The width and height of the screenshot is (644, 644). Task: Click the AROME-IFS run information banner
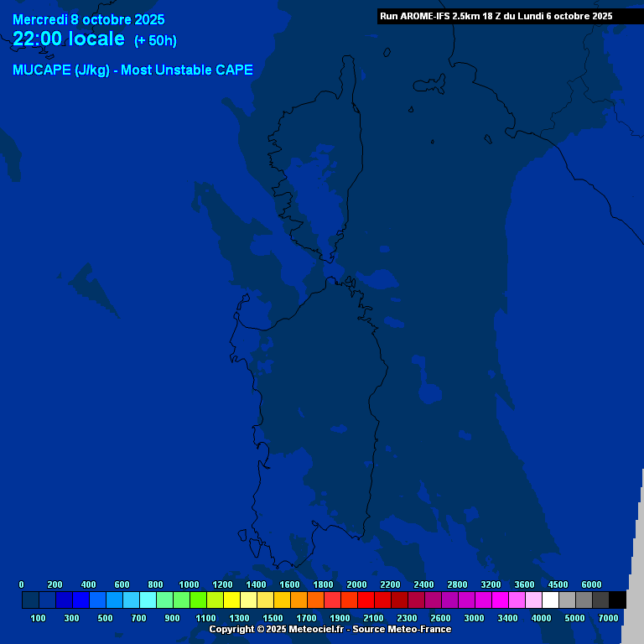coord(496,16)
